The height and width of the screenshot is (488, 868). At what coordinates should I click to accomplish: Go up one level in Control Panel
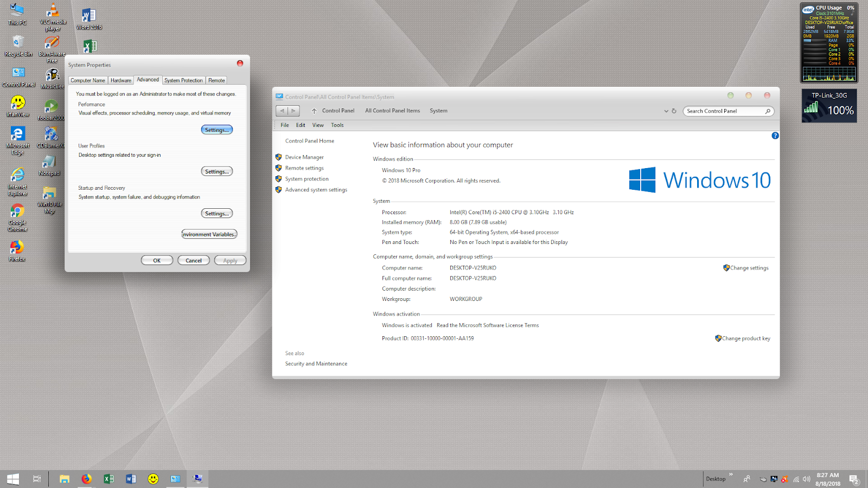pyautogui.click(x=314, y=111)
